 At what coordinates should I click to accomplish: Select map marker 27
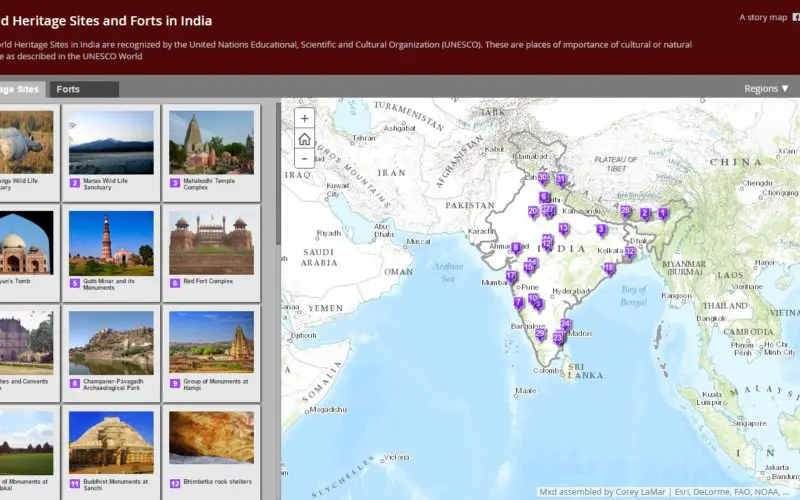(x=549, y=210)
